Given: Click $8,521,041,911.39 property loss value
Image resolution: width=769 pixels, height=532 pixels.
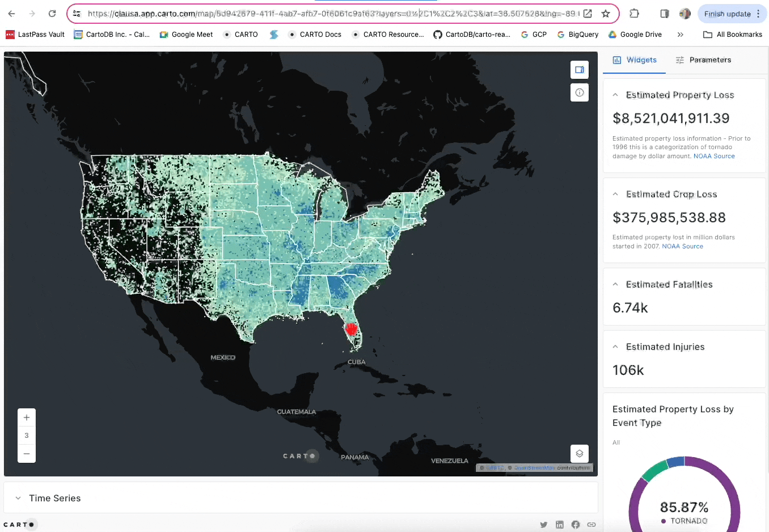Looking at the screenshot, I should (x=671, y=119).
